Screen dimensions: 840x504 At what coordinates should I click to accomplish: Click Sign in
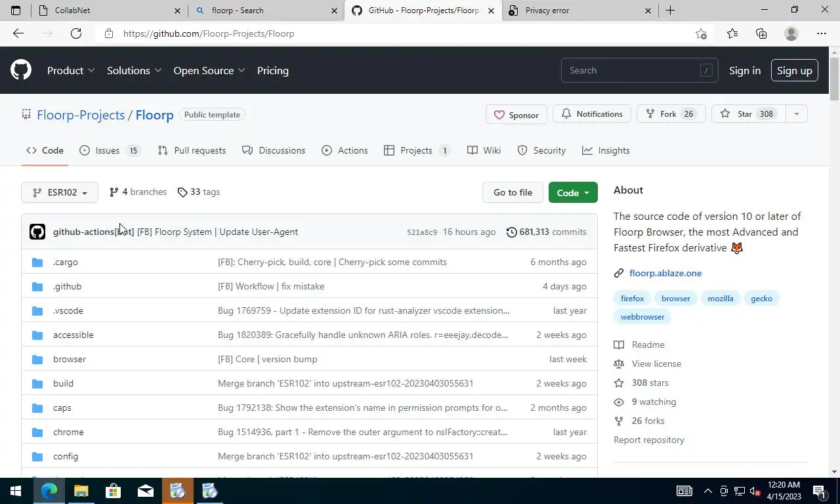745,70
